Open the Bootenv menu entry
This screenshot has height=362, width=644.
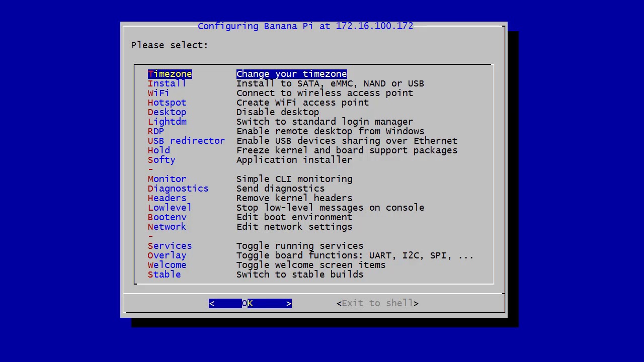[167, 217]
